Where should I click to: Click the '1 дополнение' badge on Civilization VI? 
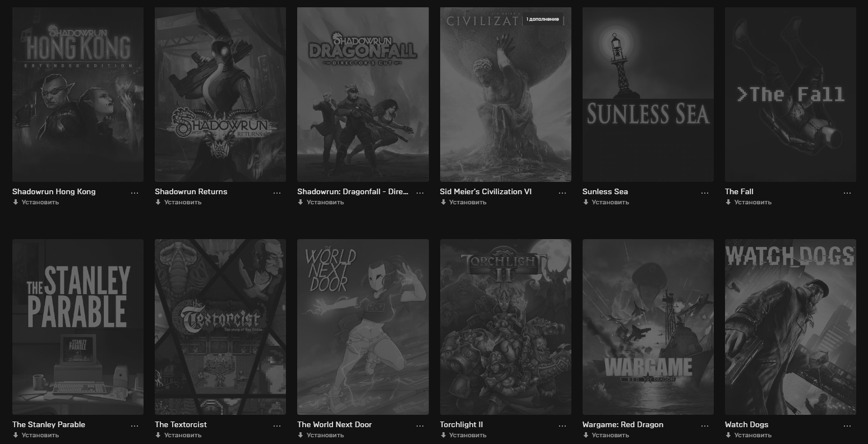click(x=542, y=19)
